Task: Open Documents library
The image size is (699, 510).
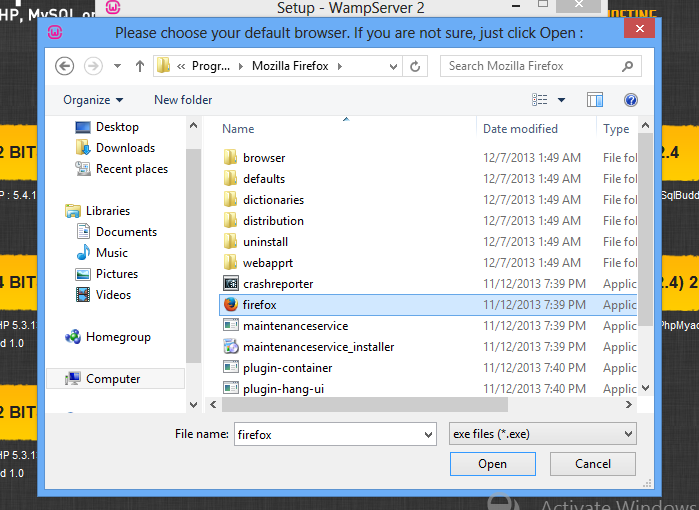Action: coord(117,232)
